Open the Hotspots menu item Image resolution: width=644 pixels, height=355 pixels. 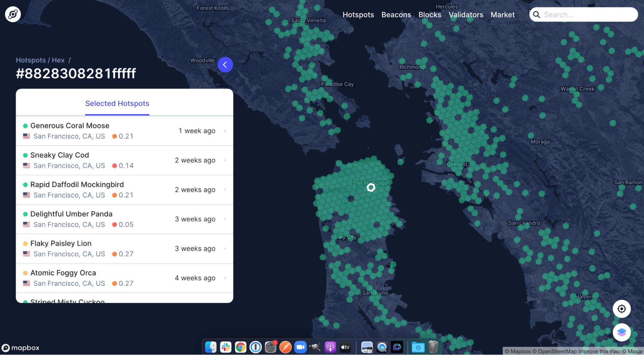tap(358, 15)
